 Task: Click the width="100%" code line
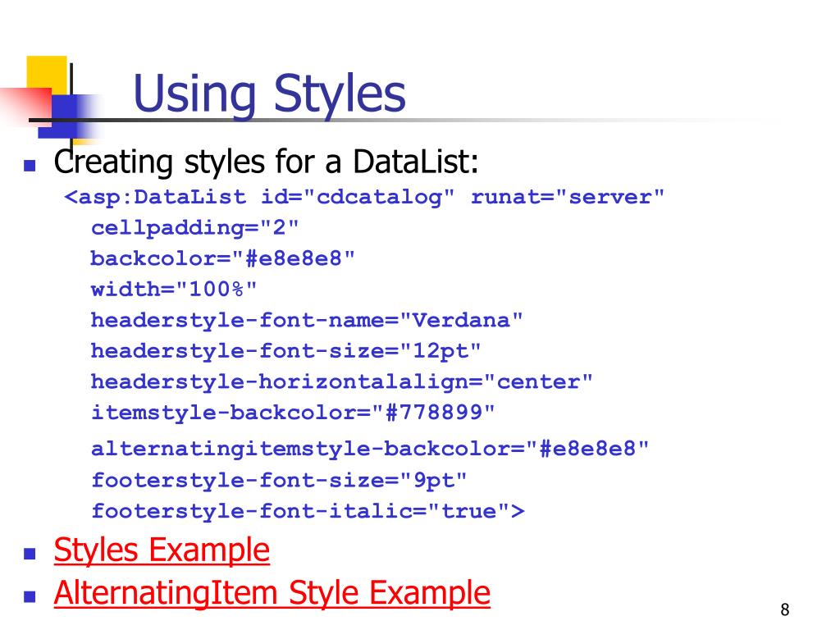(x=174, y=290)
